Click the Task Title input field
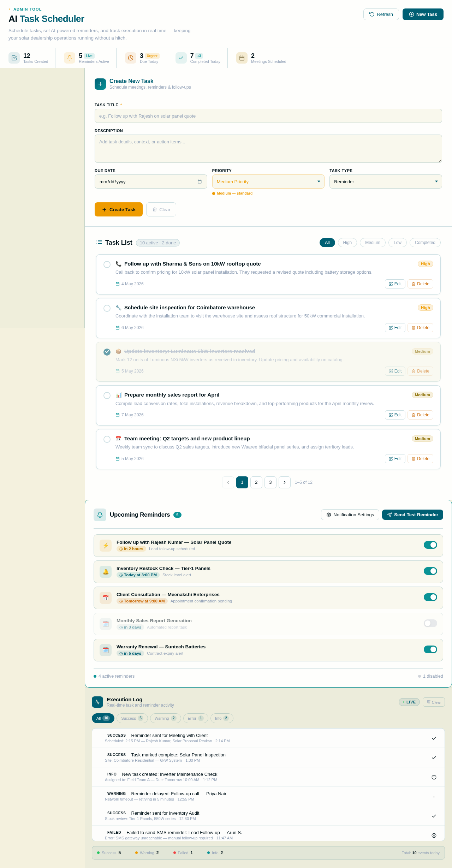452x868 pixels. point(268,116)
